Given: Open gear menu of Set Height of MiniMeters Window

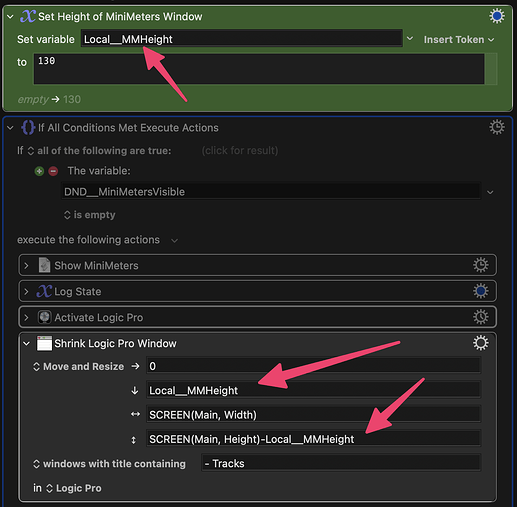Looking at the screenshot, I should click(x=497, y=16).
